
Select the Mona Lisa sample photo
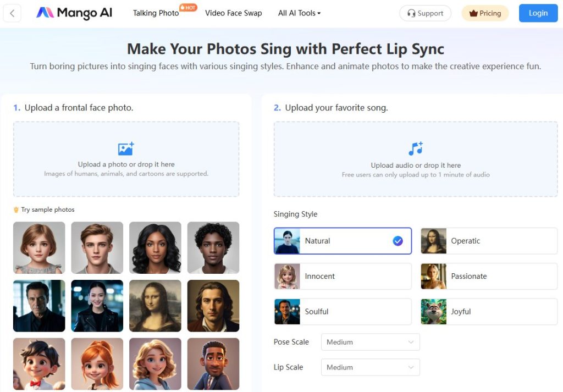click(155, 306)
